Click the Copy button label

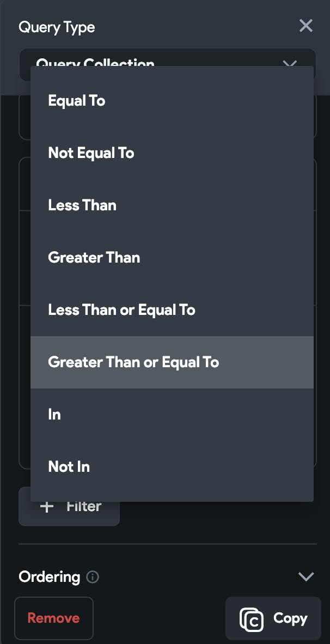290,618
